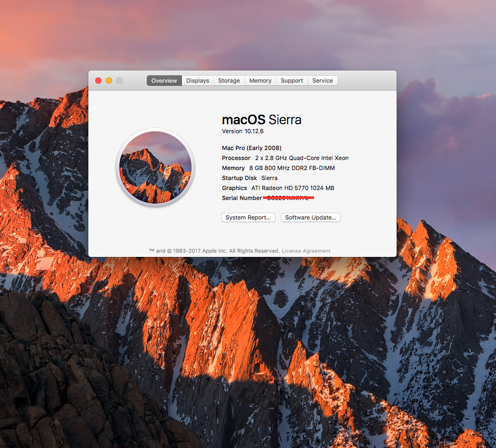This screenshot has height=448, width=496.
Task: Click the Mac Pro (Early 2008) text
Action: pos(252,148)
